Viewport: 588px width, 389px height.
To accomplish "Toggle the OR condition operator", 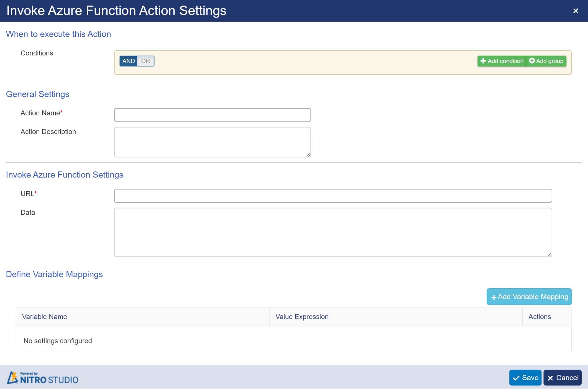I will click(145, 61).
